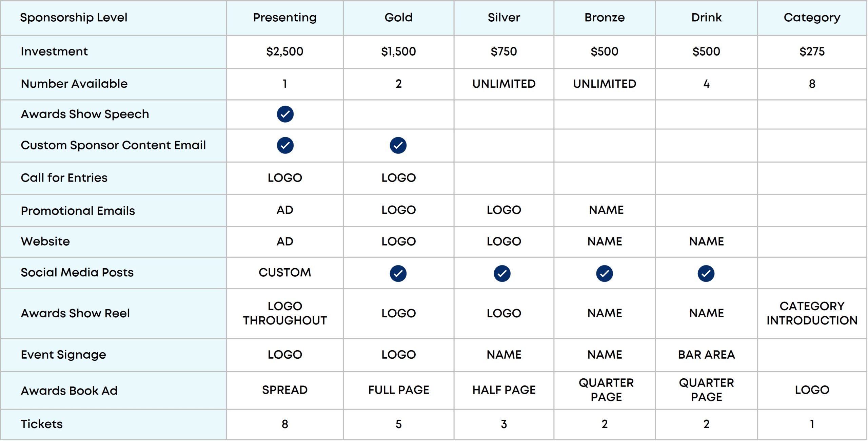Click the Social Media Posts checkmark for Bronze

pyautogui.click(x=605, y=273)
